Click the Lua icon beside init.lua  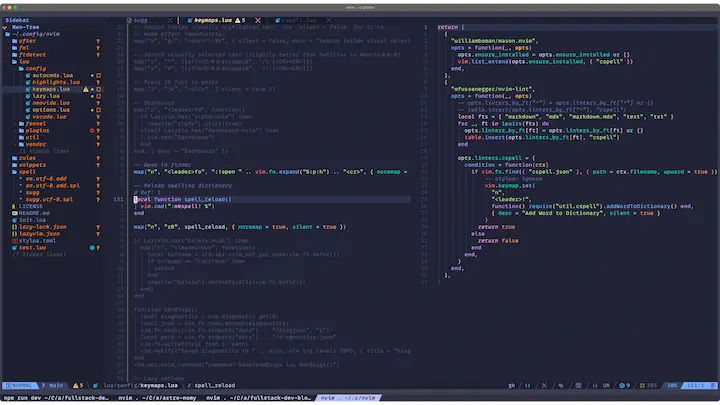tap(14, 220)
